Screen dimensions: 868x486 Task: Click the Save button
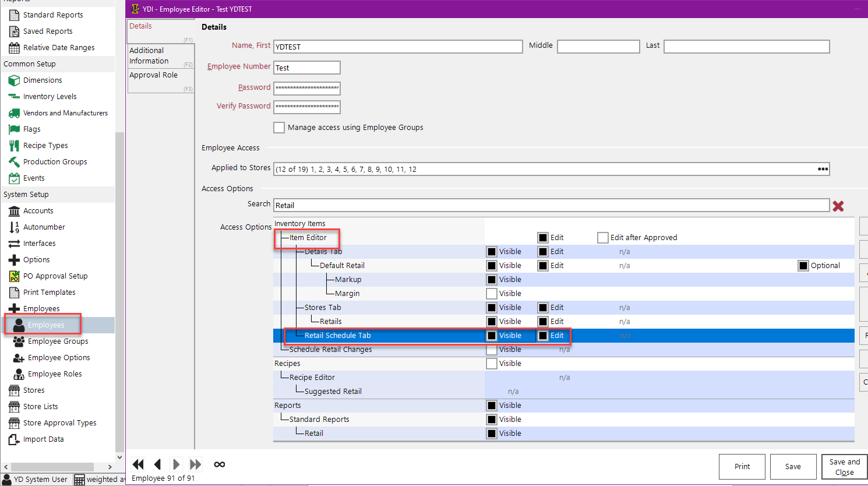click(793, 467)
